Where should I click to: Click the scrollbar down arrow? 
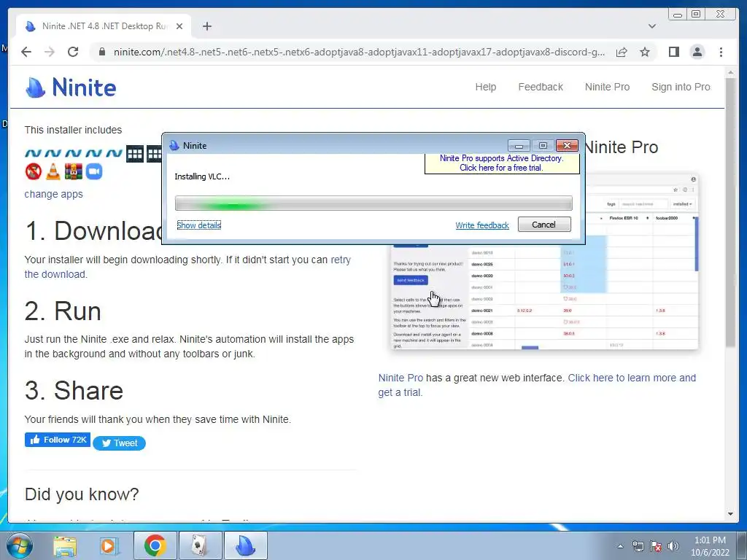click(x=730, y=514)
